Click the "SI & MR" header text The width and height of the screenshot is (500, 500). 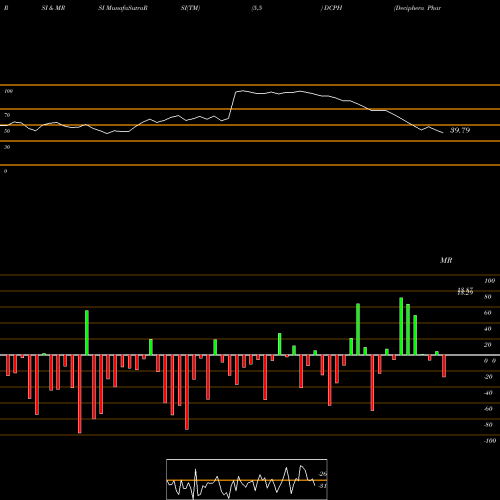pos(53,8)
